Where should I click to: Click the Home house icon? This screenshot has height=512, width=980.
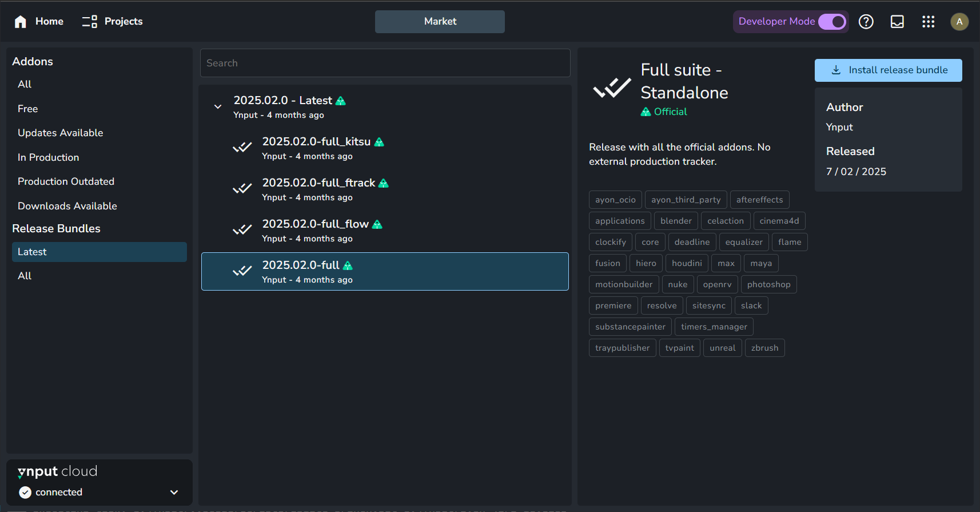coord(21,22)
